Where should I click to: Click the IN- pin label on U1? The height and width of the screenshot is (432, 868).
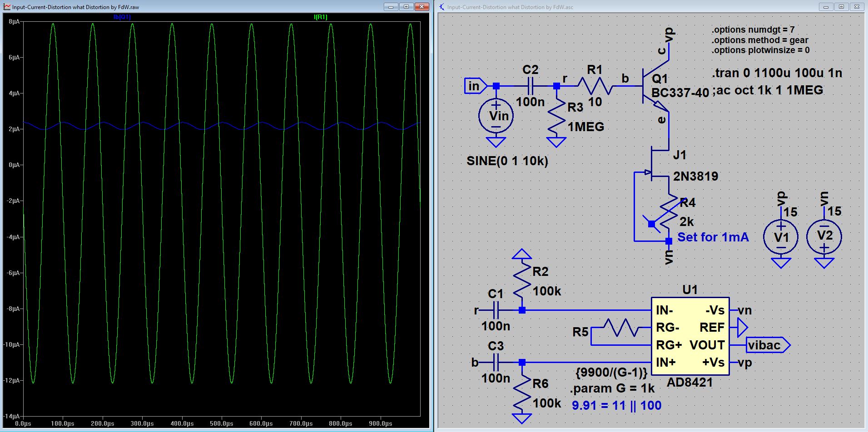coord(665,310)
